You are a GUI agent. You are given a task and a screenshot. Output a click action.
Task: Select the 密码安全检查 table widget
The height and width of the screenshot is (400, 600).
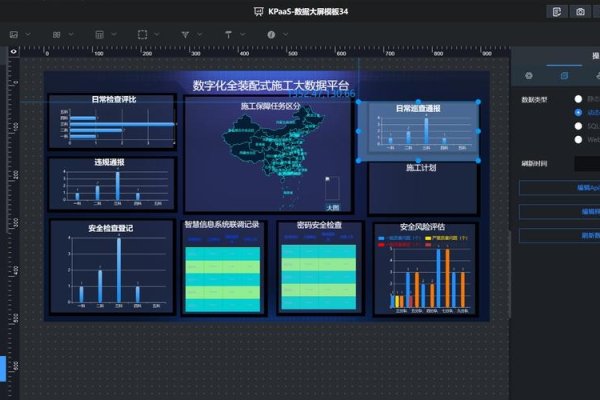click(320, 268)
